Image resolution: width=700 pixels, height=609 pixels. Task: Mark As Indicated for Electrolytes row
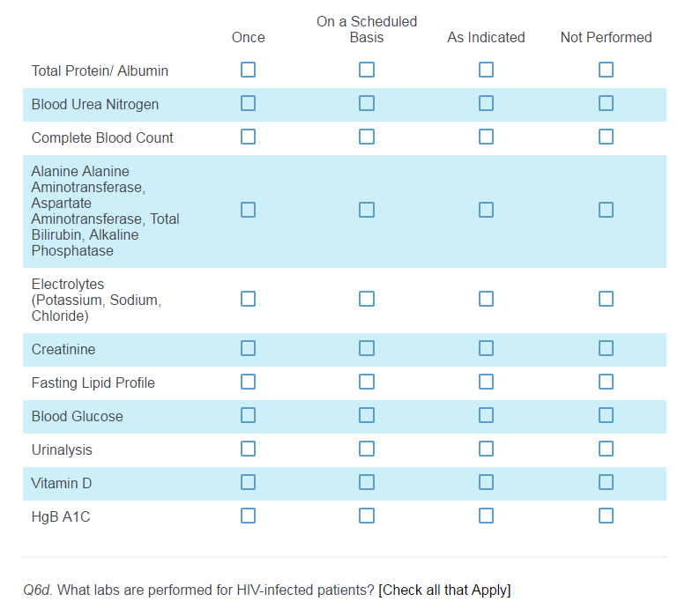486,299
